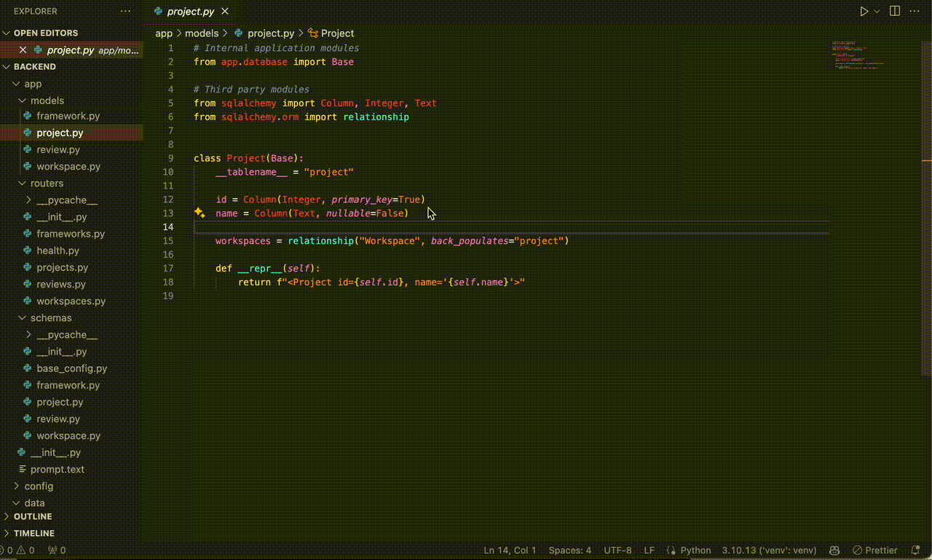The image size is (932, 560).
Task: Expand the OUTLINE section
Action: click(x=33, y=516)
